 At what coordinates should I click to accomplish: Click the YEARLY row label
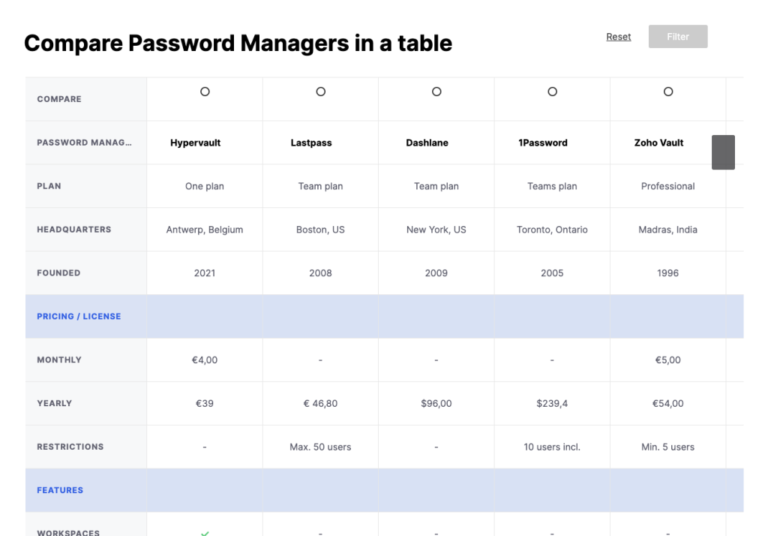(x=54, y=403)
